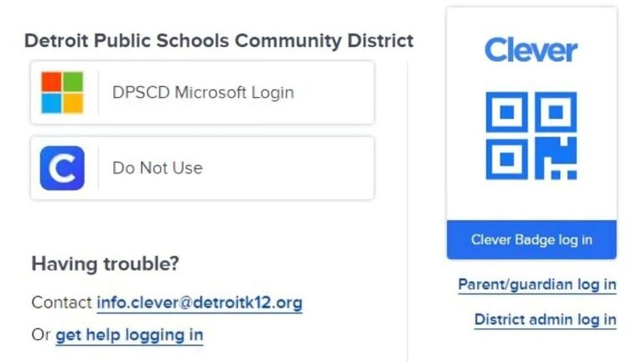Viewport: 644px width, 362px height.
Task: Click the Clever wordmark logo
Action: [x=531, y=49]
